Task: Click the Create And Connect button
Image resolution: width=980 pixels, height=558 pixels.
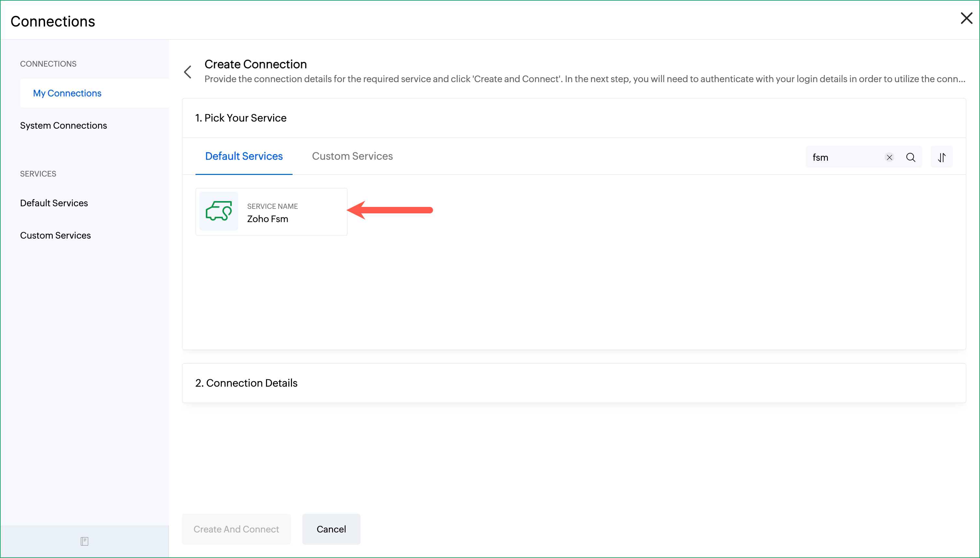Action: click(x=236, y=529)
